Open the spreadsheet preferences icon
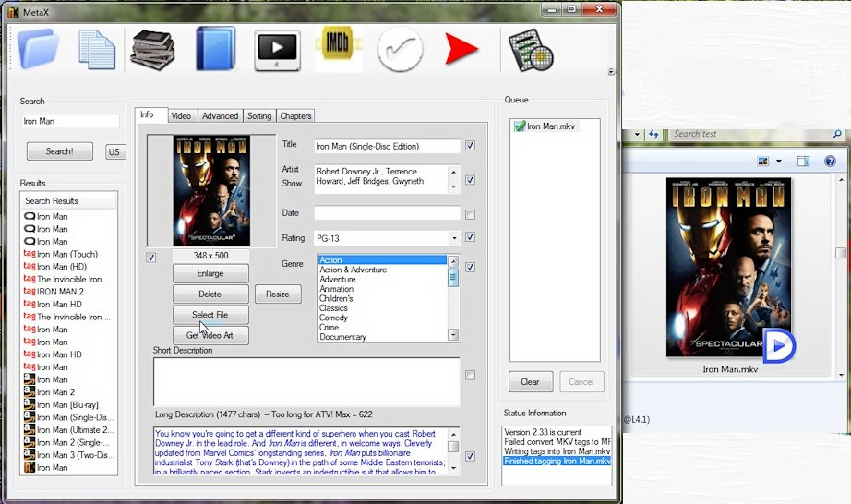851x504 pixels. click(531, 50)
